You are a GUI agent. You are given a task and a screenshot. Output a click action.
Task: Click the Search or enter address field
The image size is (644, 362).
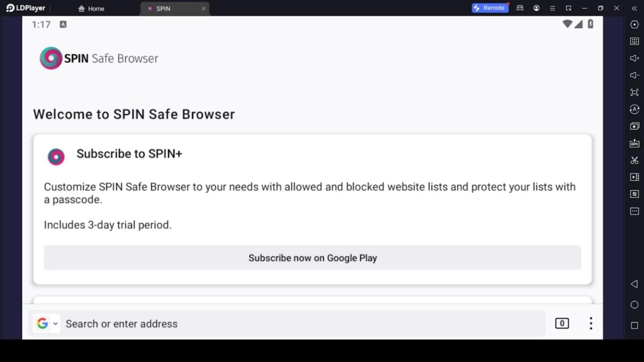click(252, 323)
